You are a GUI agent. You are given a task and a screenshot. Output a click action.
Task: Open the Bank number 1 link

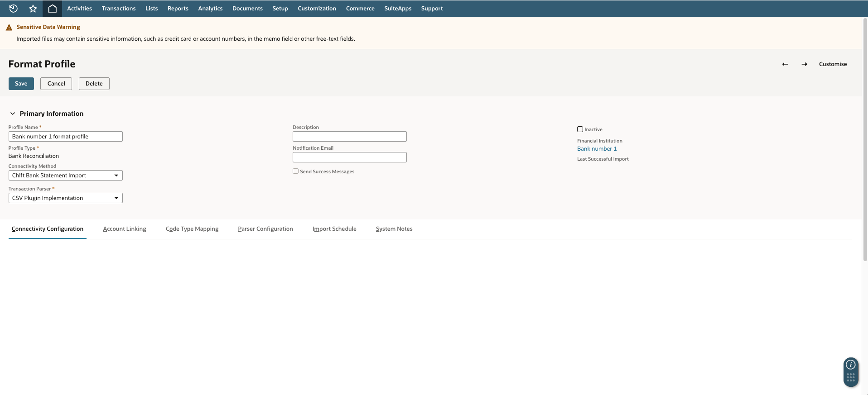coord(597,149)
